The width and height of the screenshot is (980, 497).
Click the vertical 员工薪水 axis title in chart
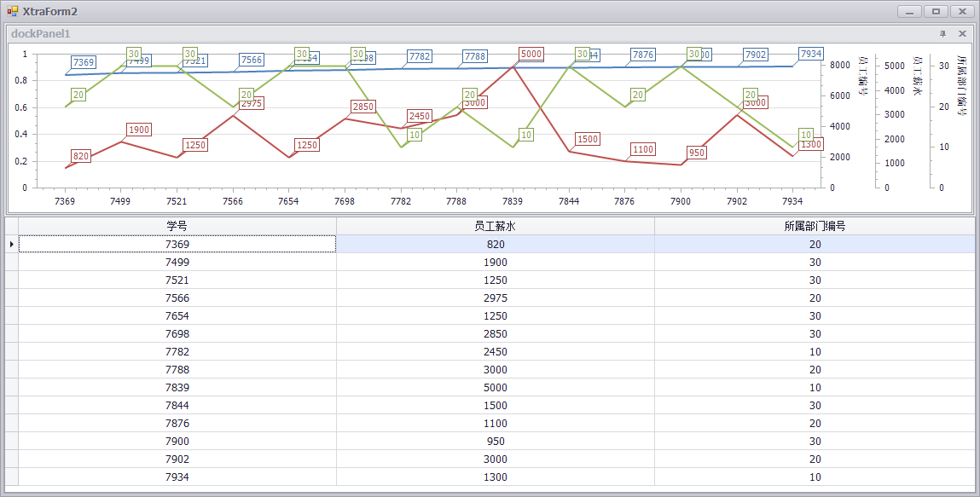(918, 76)
